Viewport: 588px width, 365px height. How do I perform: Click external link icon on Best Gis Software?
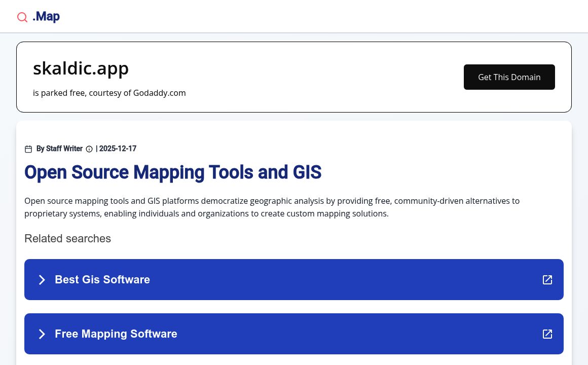tap(547, 280)
